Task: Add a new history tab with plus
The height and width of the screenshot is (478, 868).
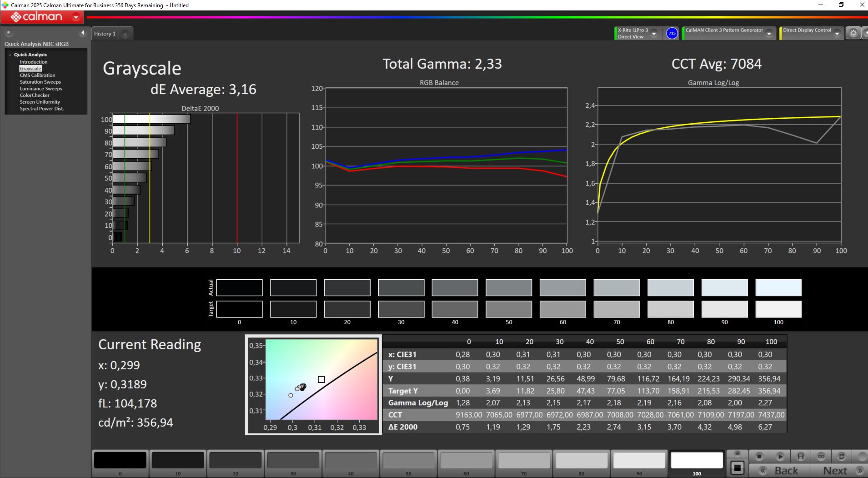Action: [125, 34]
